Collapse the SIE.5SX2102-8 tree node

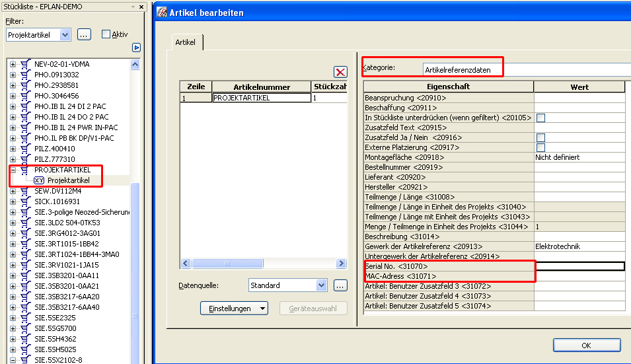point(13,360)
